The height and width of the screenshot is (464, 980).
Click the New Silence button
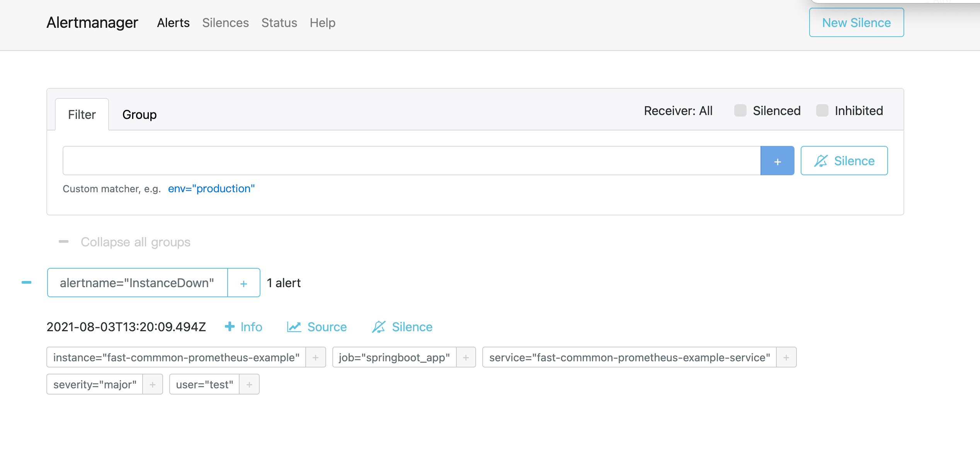point(856,22)
